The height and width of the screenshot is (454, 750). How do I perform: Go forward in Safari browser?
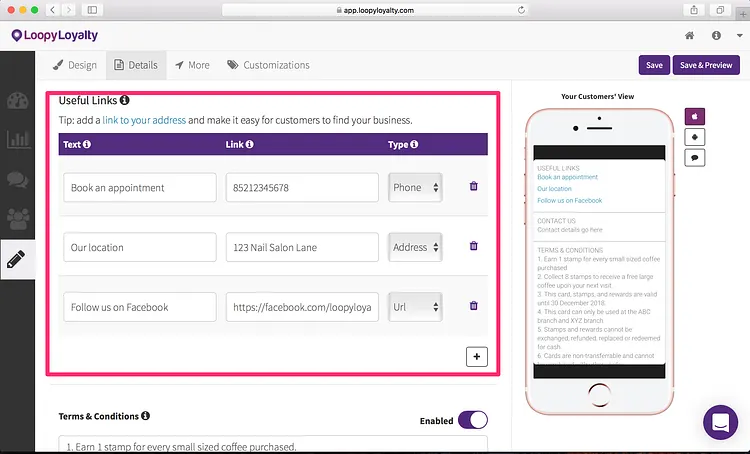(x=68, y=10)
